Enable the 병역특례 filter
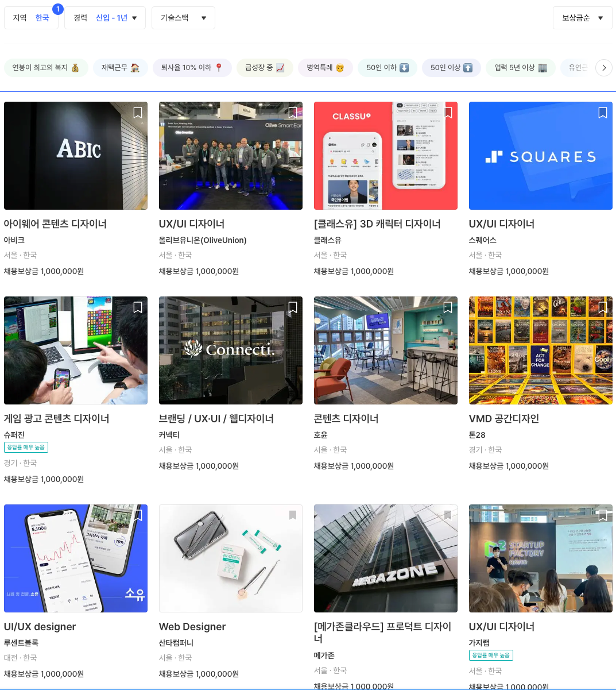Screen dimensions: 616x690 tap(326, 68)
